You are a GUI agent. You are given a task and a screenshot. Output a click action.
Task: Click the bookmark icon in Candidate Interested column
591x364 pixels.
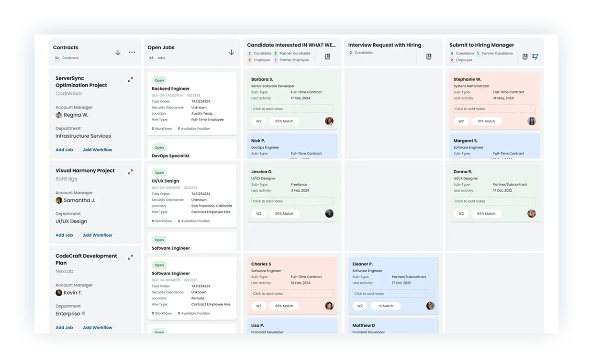coord(328,56)
